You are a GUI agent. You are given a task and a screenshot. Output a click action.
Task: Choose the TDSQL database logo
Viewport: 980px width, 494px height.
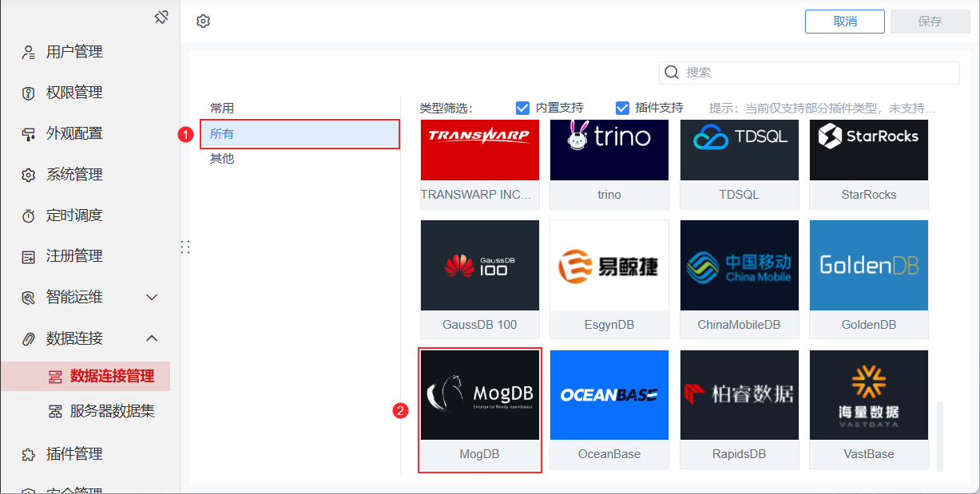740,149
